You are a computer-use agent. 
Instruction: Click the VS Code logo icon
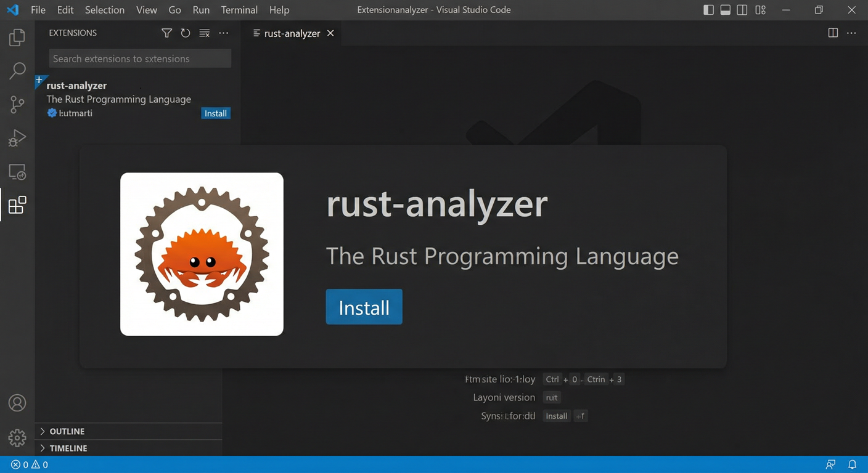[x=12, y=10]
